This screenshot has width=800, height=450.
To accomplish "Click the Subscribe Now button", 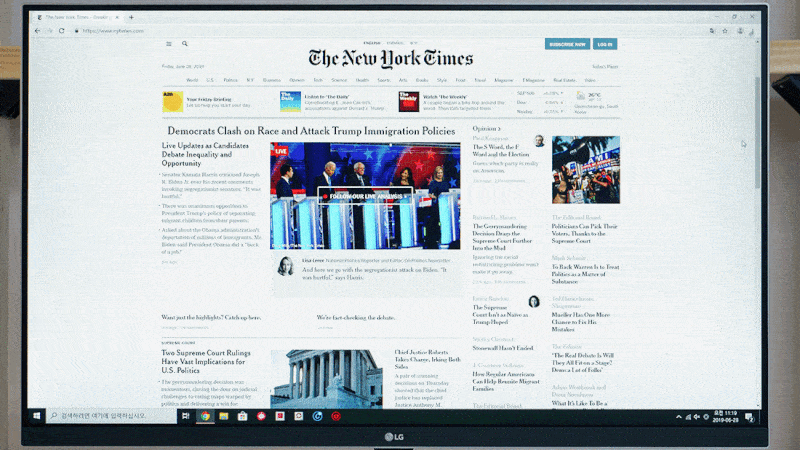I will [x=567, y=44].
